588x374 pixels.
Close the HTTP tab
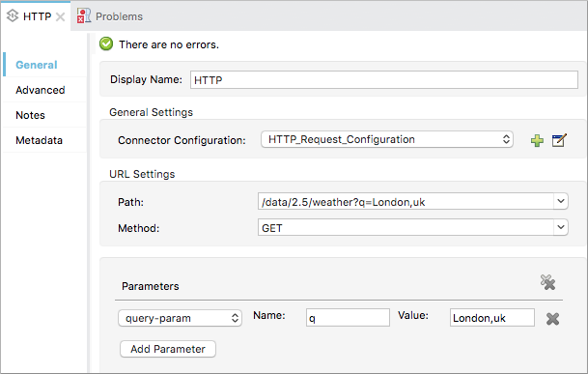(x=60, y=16)
